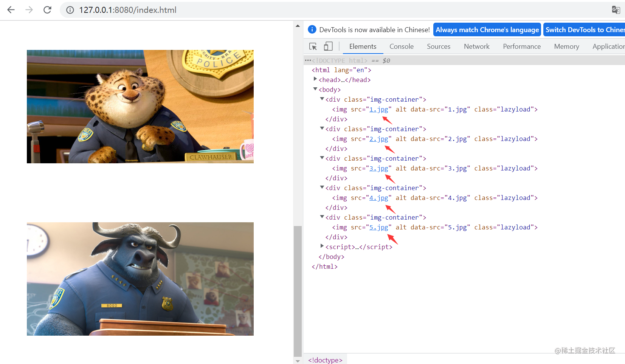Open the 4.jpg src link
Viewport: 625px width, 364px height.
coord(378,198)
